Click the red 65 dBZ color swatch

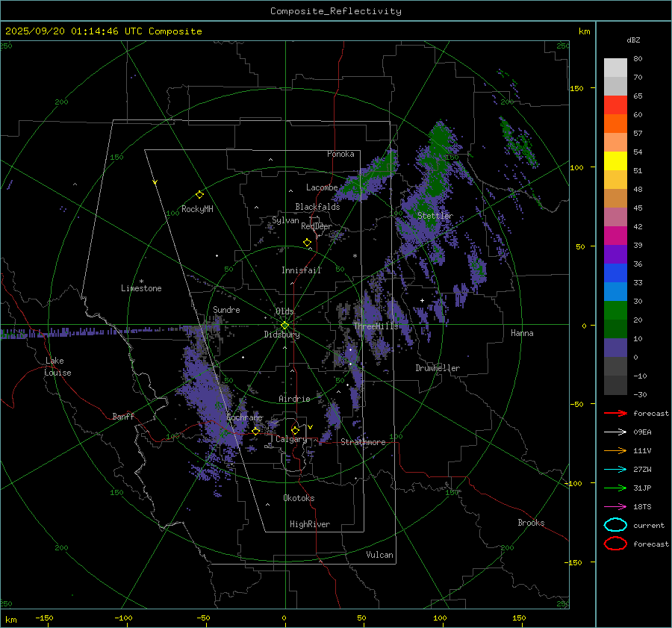pyautogui.click(x=615, y=105)
